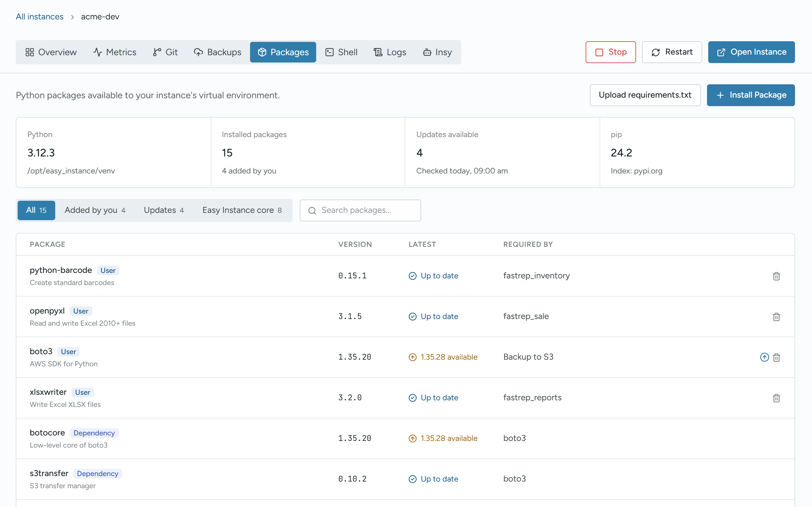Click the Dependency badge on botocore
This screenshot has height=507, width=812.
tap(94, 433)
